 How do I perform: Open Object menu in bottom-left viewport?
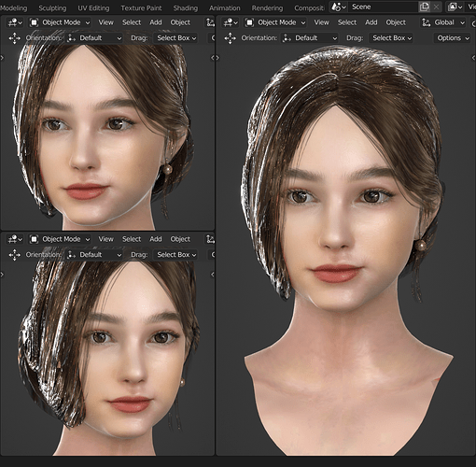point(180,239)
